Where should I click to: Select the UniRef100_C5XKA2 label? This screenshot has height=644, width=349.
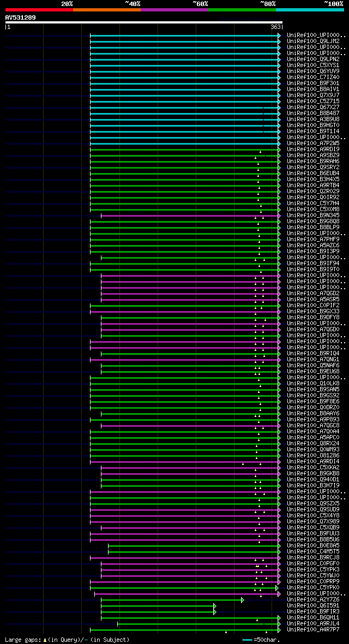click(313, 467)
